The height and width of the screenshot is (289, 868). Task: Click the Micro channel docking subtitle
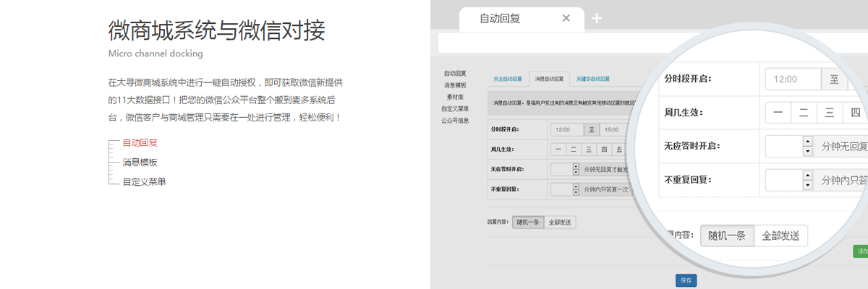click(x=156, y=53)
